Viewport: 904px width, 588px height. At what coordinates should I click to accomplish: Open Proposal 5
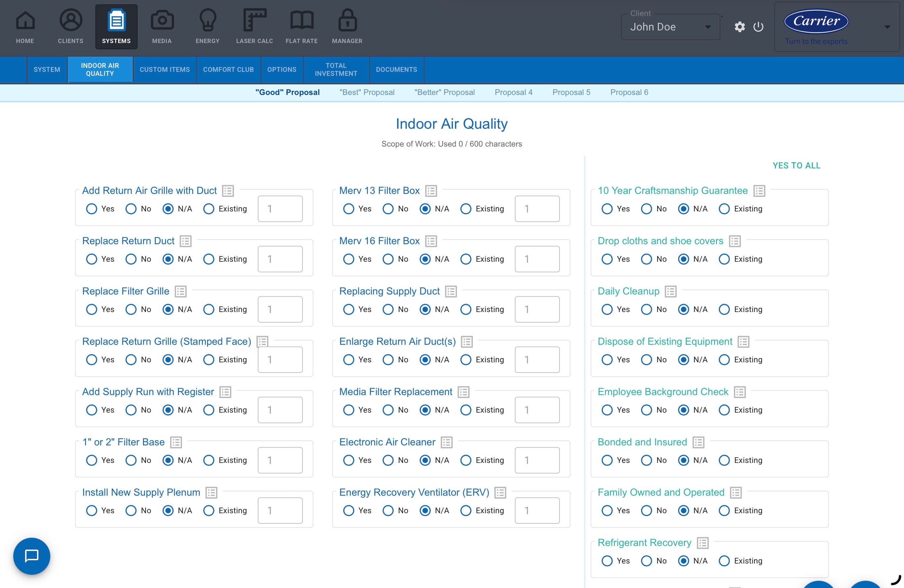571,92
